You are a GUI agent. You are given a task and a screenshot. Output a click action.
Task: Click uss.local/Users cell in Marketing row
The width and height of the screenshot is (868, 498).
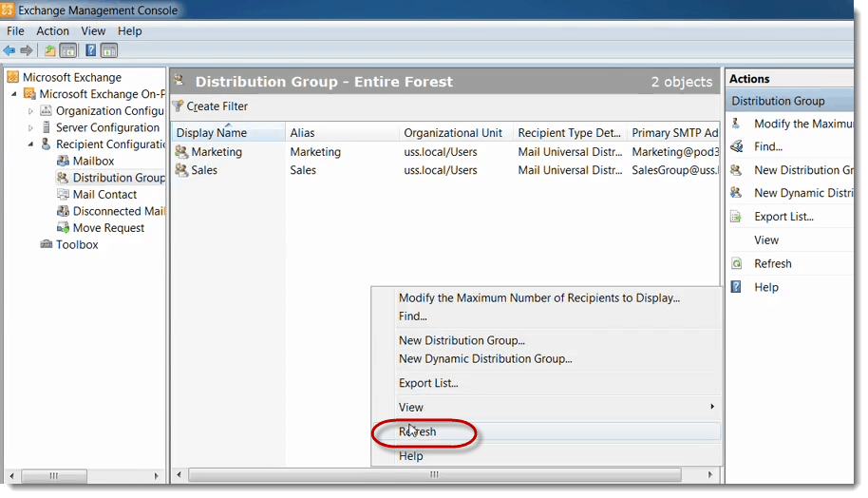coord(441,152)
